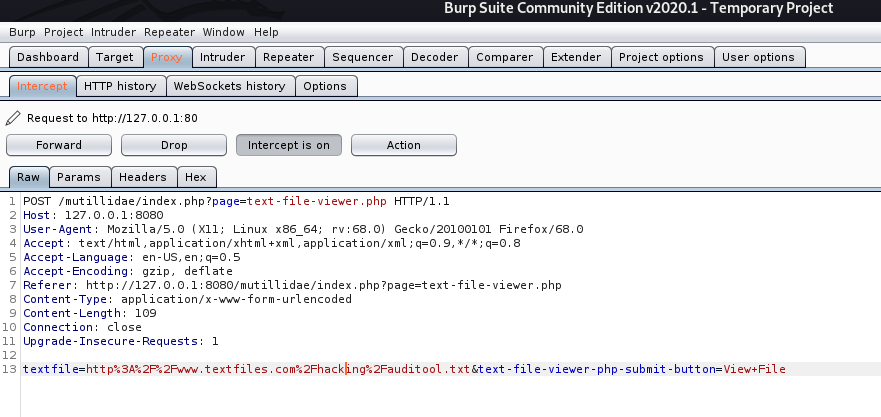Click the pencil edit icon beside Request to
881x417 pixels.
coord(13,118)
